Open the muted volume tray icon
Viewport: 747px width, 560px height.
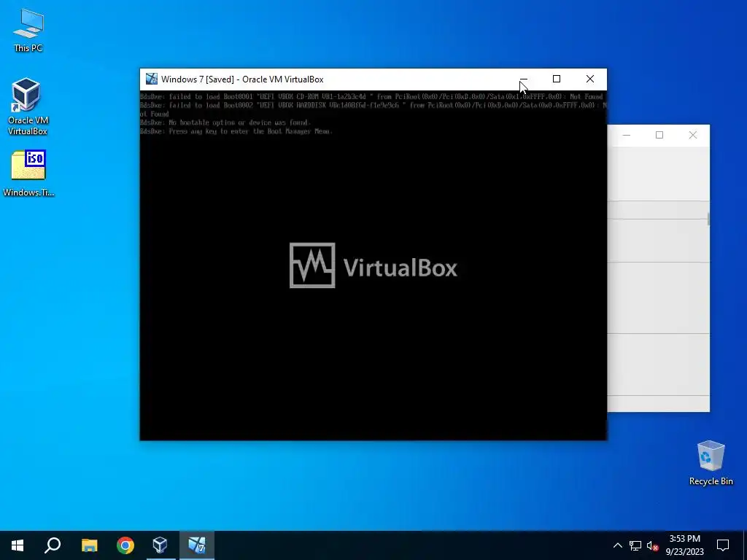(x=652, y=545)
